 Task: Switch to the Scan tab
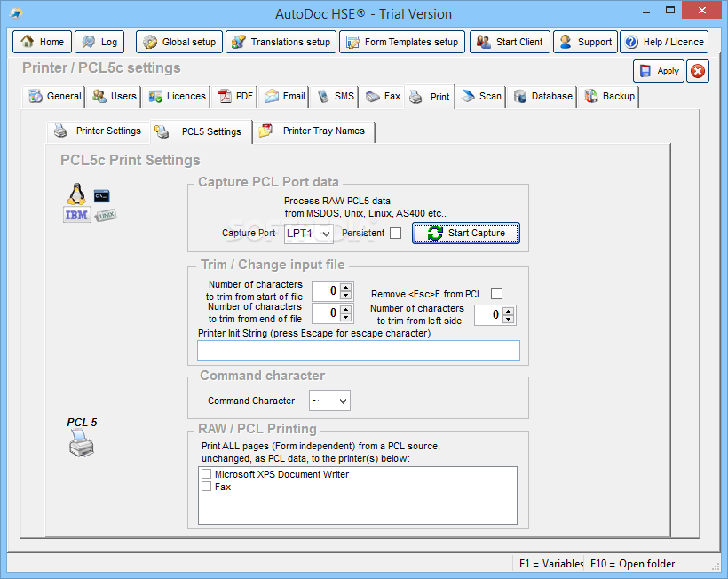click(x=481, y=97)
